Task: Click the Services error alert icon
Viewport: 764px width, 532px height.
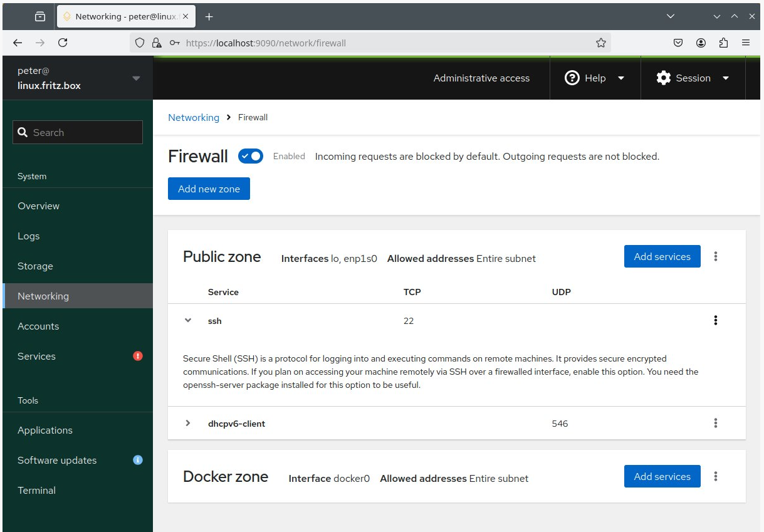Action: coord(138,356)
